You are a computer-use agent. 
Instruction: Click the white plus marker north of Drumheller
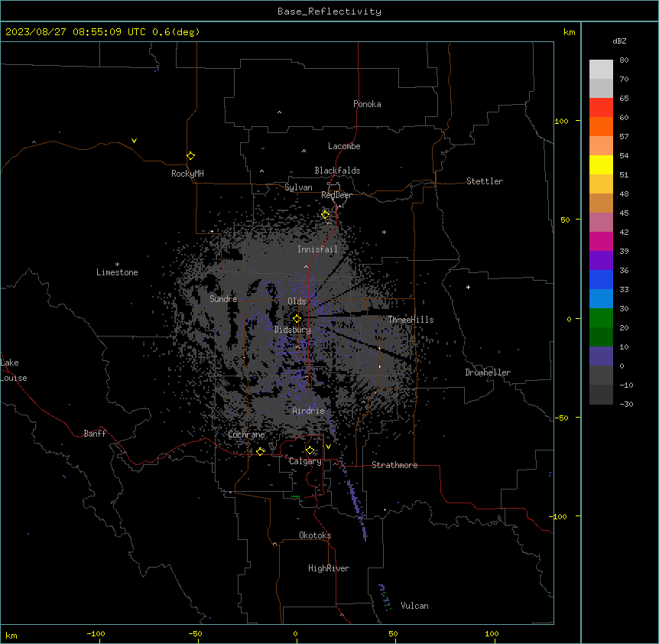(x=468, y=287)
